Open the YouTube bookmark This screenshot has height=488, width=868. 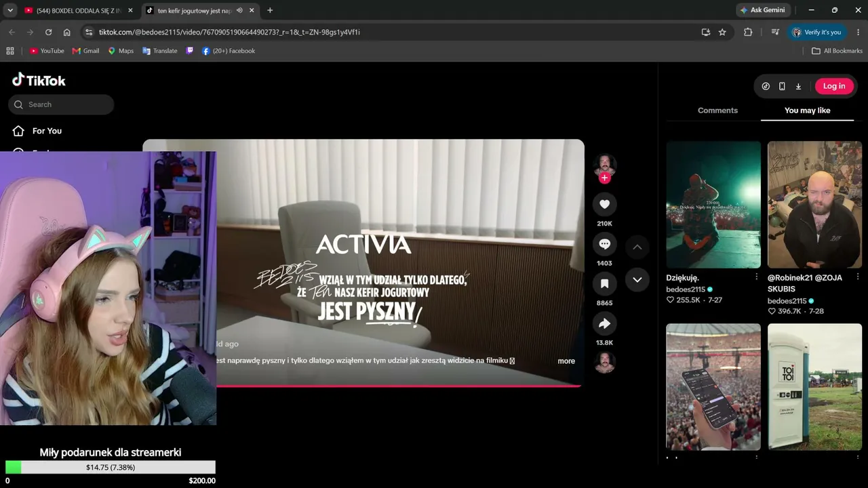pos(47,51)
